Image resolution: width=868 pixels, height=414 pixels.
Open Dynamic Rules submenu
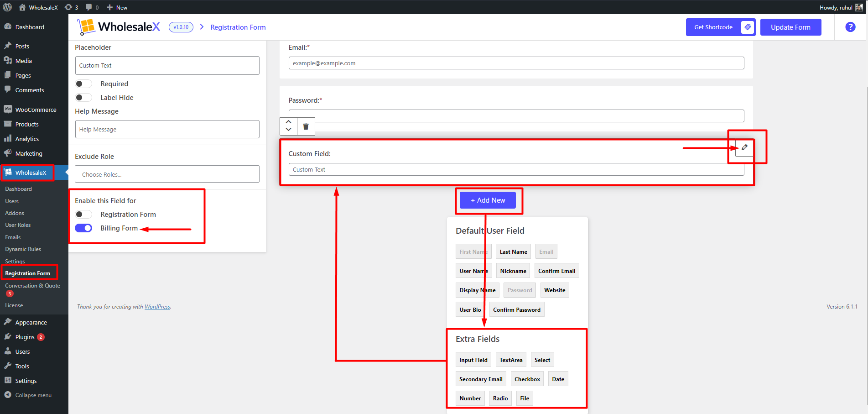tap(23, 249)
